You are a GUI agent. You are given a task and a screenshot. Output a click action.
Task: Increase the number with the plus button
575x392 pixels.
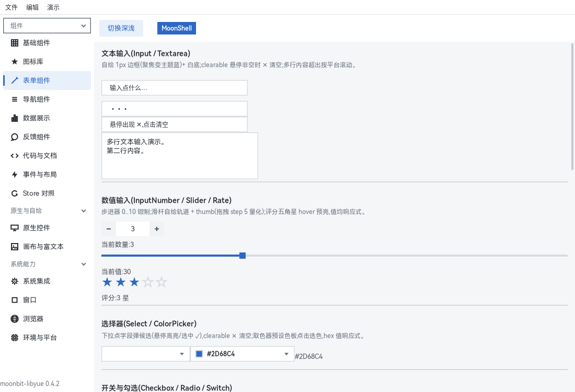[x=157, y=229]
